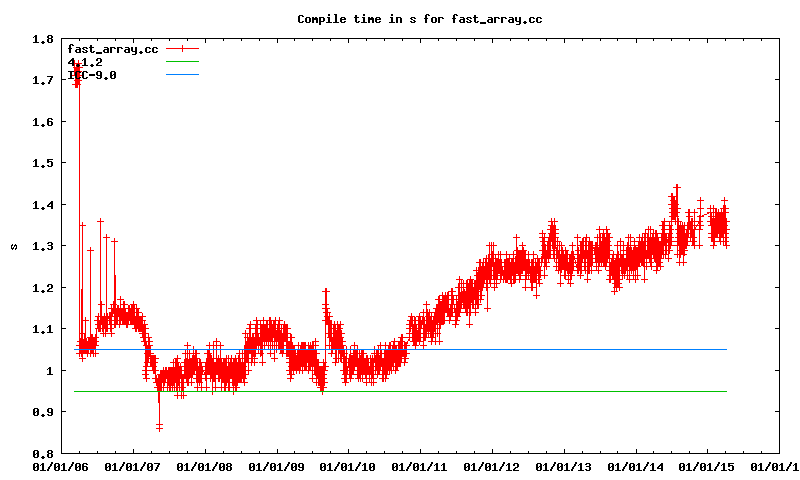Screen dimensions: 800x480
Task: Click the y-axis unit label 's'
Action: click(x=13, y=246)
